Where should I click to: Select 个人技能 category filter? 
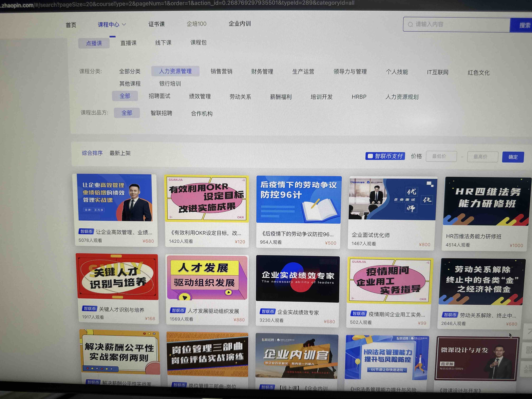[x=397, y=72]
